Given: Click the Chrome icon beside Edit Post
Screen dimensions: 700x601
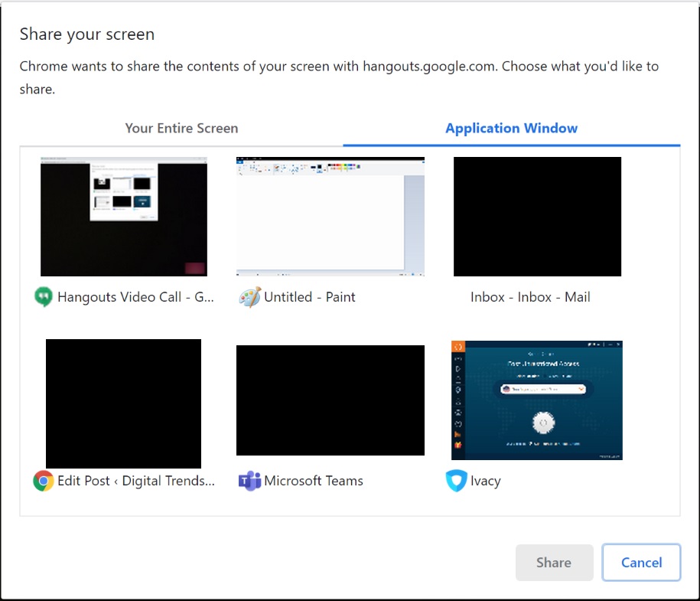Looking at the screenshot, I should (44, 481).
